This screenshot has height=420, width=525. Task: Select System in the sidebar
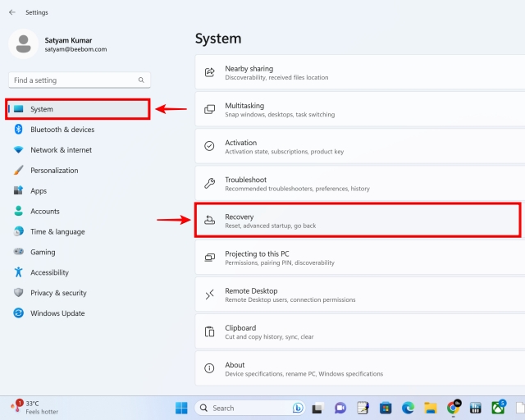pyautogui.click(x=78, y=109)
